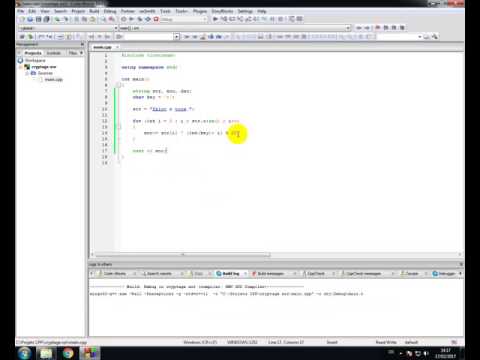Open the Search menu
Image resolution: width=480 pixels, height=360 pixels.
point(60,11)
